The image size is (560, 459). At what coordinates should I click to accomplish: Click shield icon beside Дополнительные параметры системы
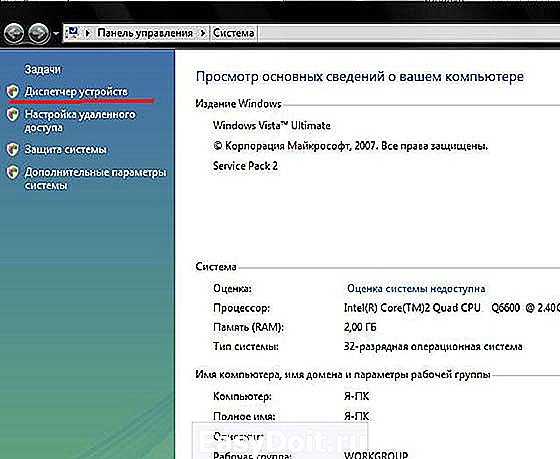click(x=12, y=173)
